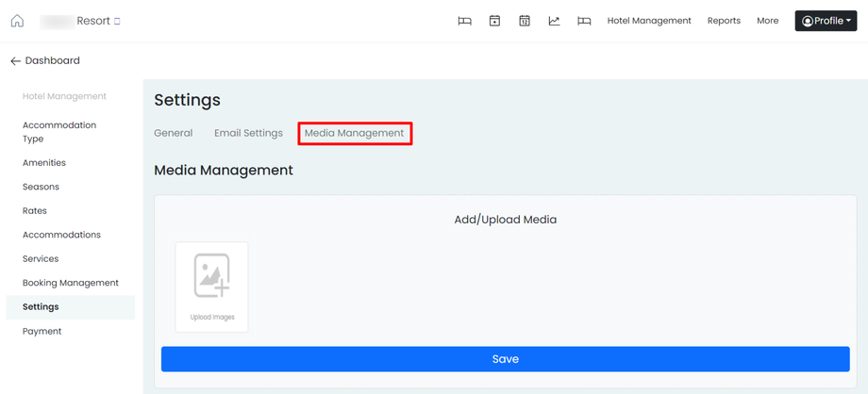
Task: Switch to the General tab
Action: click(174, 133)
